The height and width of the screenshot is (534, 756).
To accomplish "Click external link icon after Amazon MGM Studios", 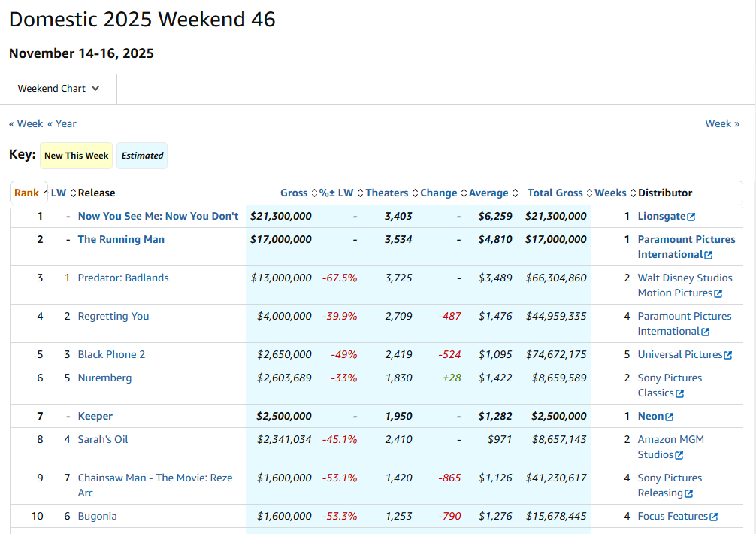I will [679, 455].
